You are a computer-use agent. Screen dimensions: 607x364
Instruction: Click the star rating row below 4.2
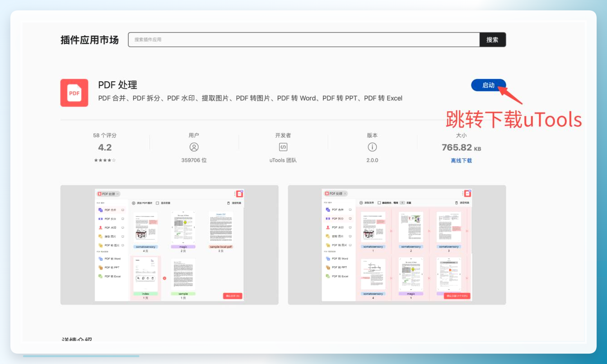tap(105, 160)
